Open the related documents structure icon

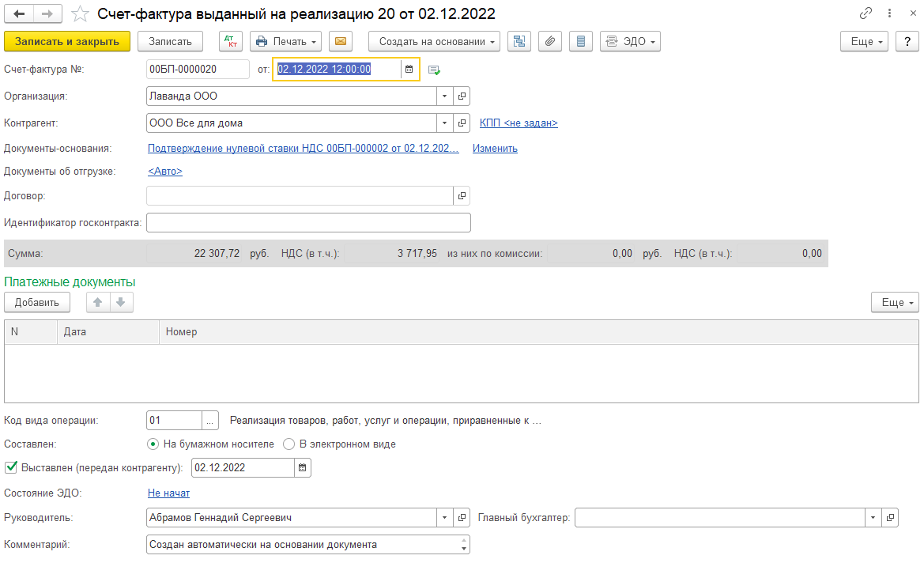point(519,41)
